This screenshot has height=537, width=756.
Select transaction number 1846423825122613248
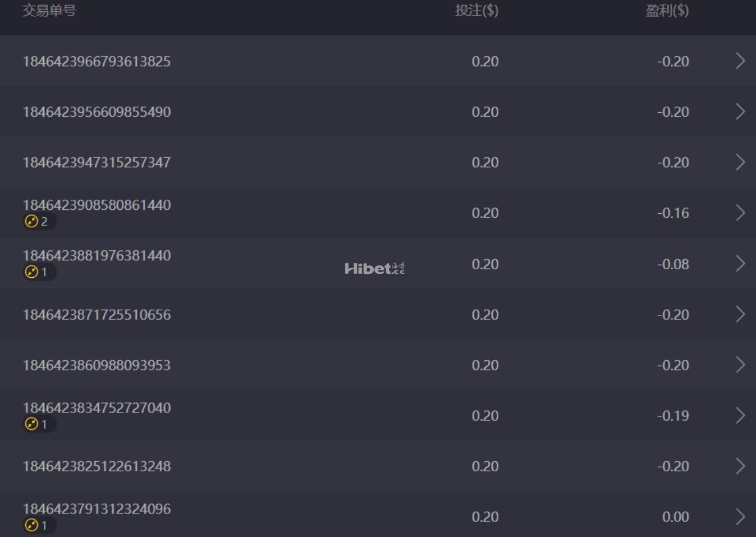pyautogui.click(x=97, y=466)
